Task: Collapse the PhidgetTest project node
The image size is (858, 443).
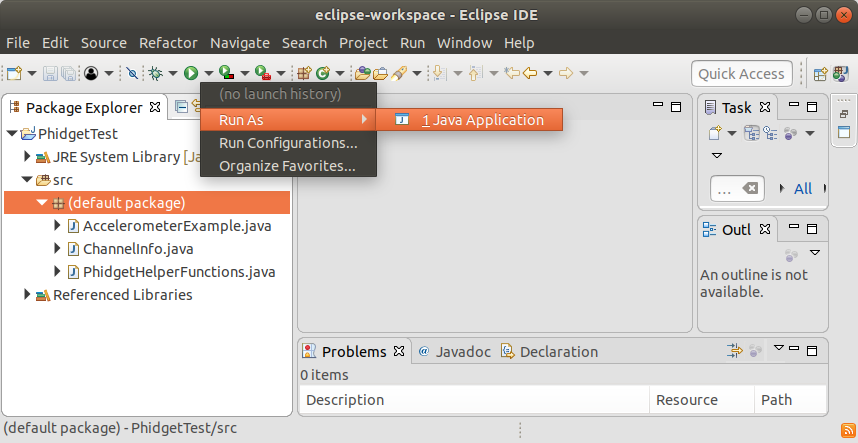Action: [12, 134]
